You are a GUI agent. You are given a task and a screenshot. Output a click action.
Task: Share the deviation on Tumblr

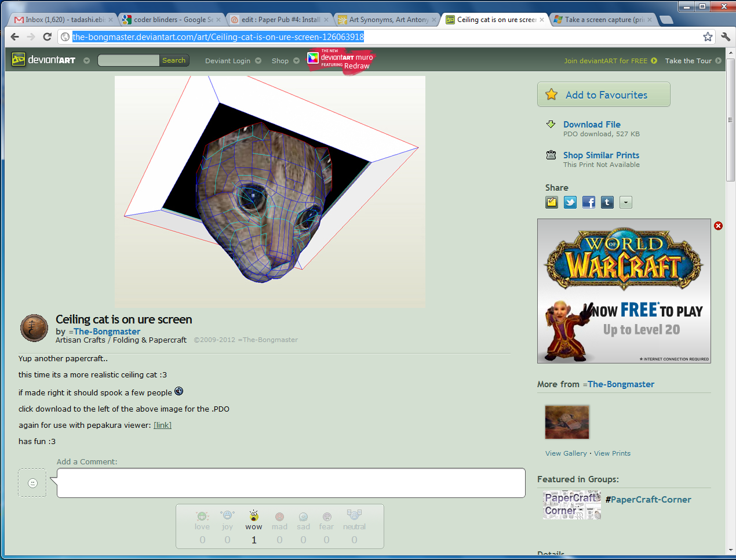tap(607, 202)
